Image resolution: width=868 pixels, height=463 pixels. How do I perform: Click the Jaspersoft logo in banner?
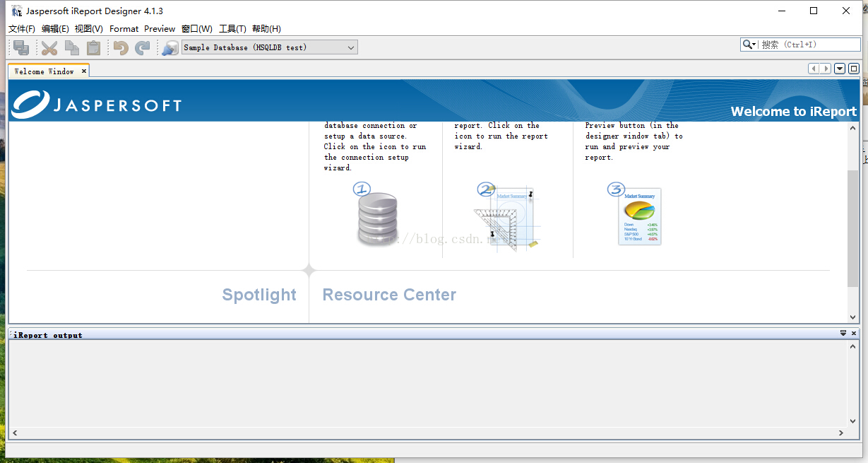click(x=97, y=105)
